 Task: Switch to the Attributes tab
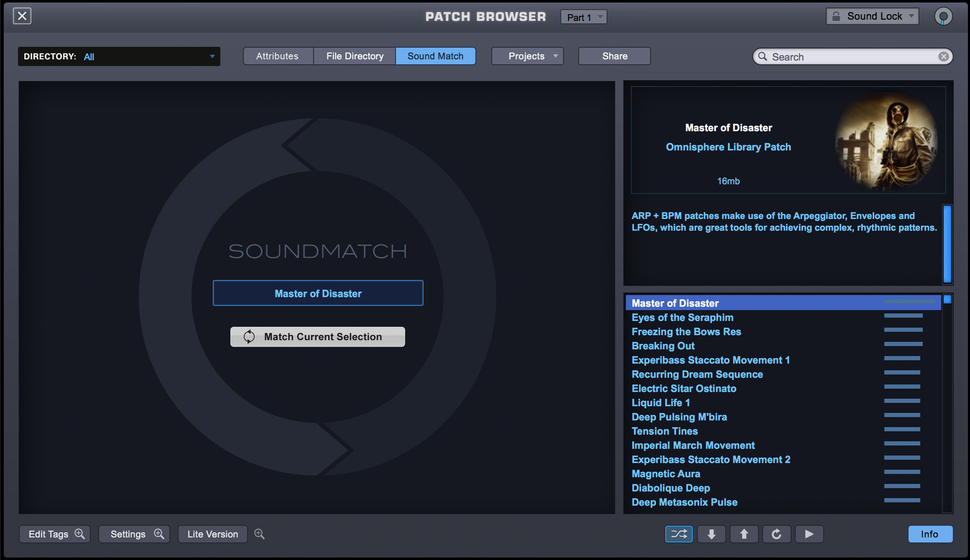tap(277, 56)
